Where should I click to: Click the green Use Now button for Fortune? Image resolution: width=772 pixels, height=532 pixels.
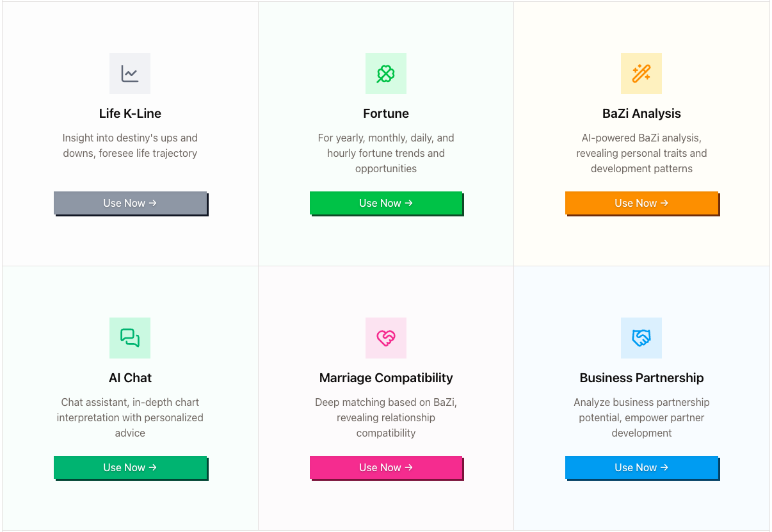386,203
